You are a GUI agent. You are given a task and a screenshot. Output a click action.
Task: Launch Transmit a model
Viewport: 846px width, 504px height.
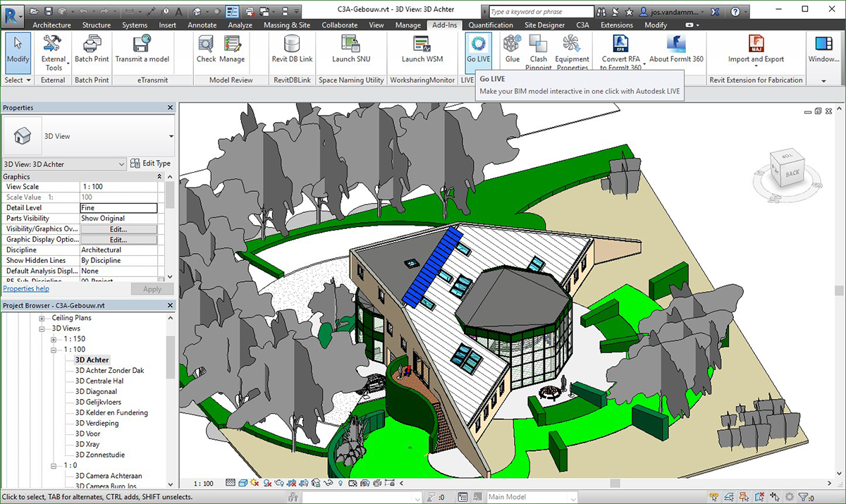[142, 49]
